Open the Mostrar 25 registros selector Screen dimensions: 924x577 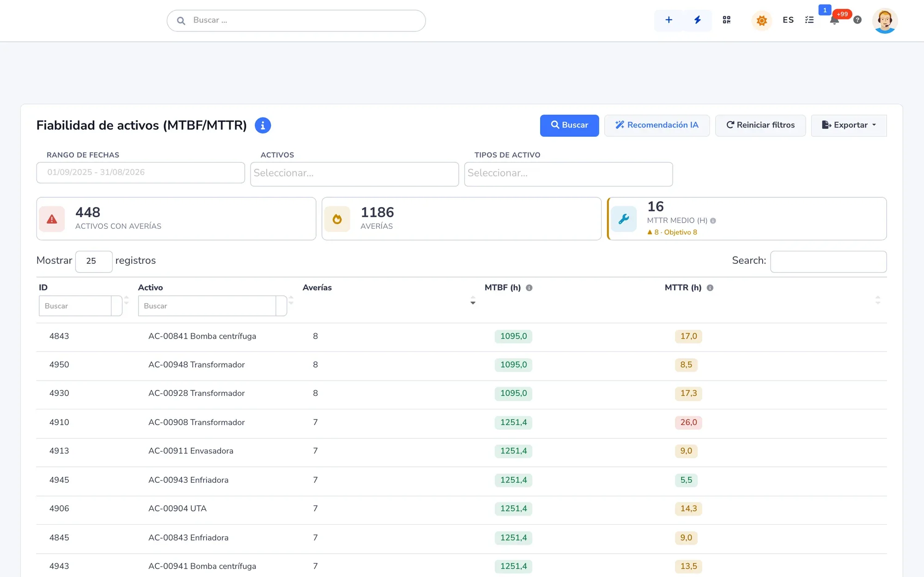coord(94,261)
